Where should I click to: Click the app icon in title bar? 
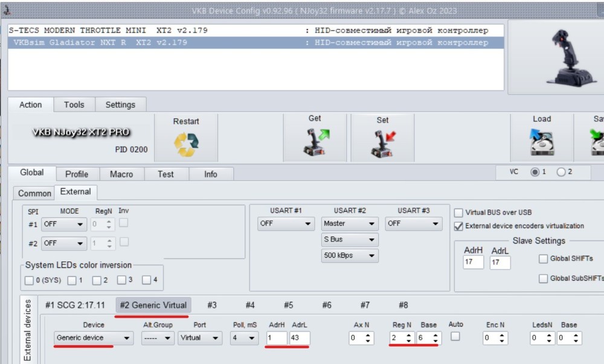tap(7, 10)
